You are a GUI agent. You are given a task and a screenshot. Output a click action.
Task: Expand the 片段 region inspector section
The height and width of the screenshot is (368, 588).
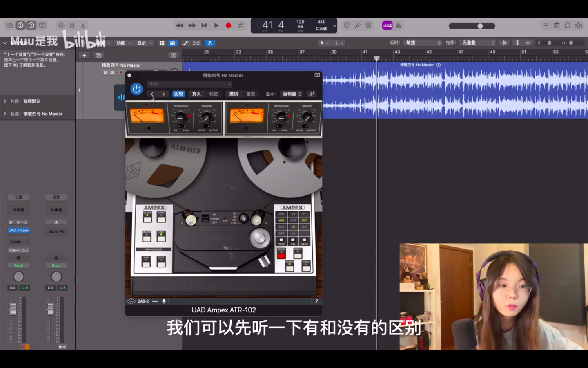coord(5,101)
